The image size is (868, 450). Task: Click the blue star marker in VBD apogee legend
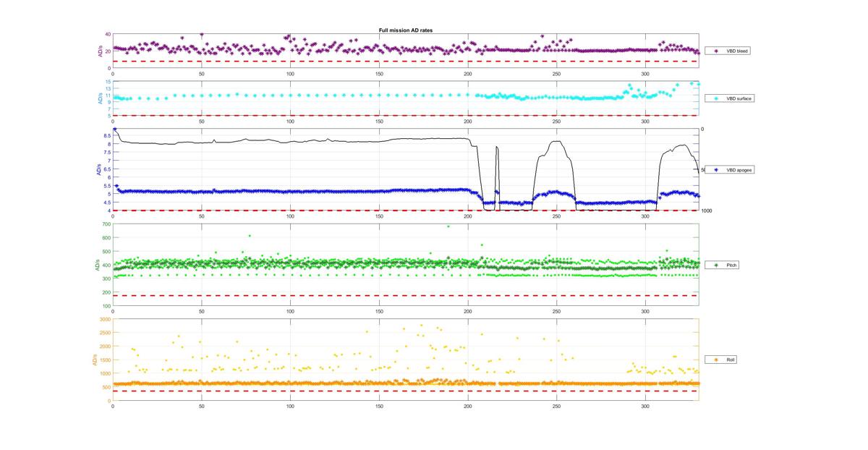point(715,170)
